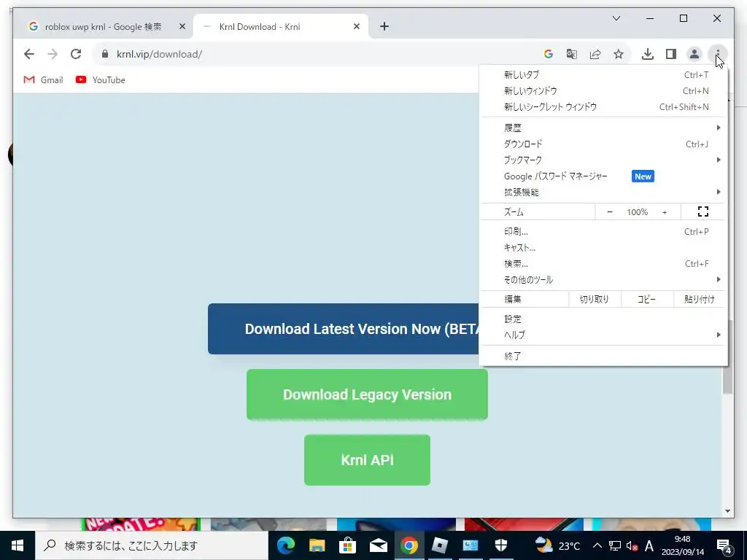The image size is (747, 560).
Task: Click コピー in the edit row
Action: coord(646,299)
